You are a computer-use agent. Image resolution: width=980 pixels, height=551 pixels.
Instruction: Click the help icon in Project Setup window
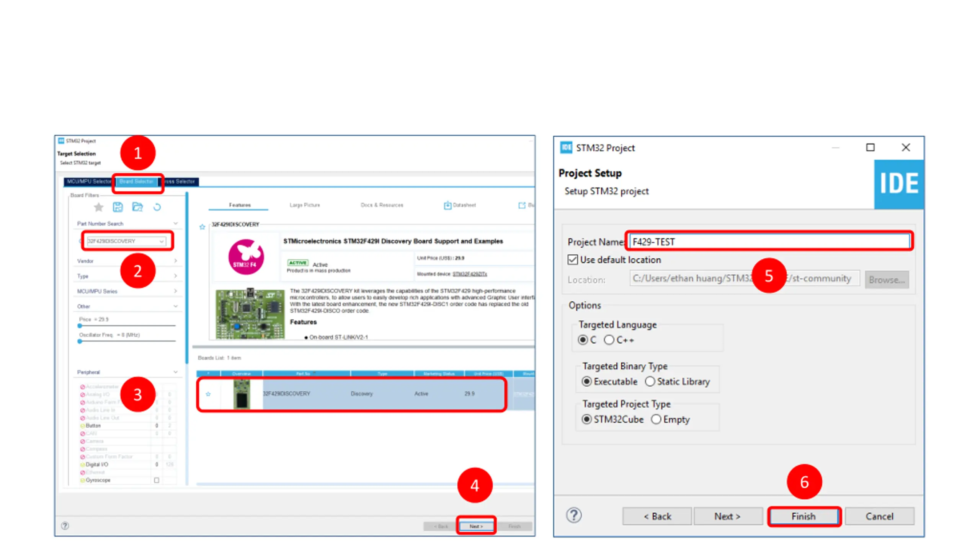point(573,515)
